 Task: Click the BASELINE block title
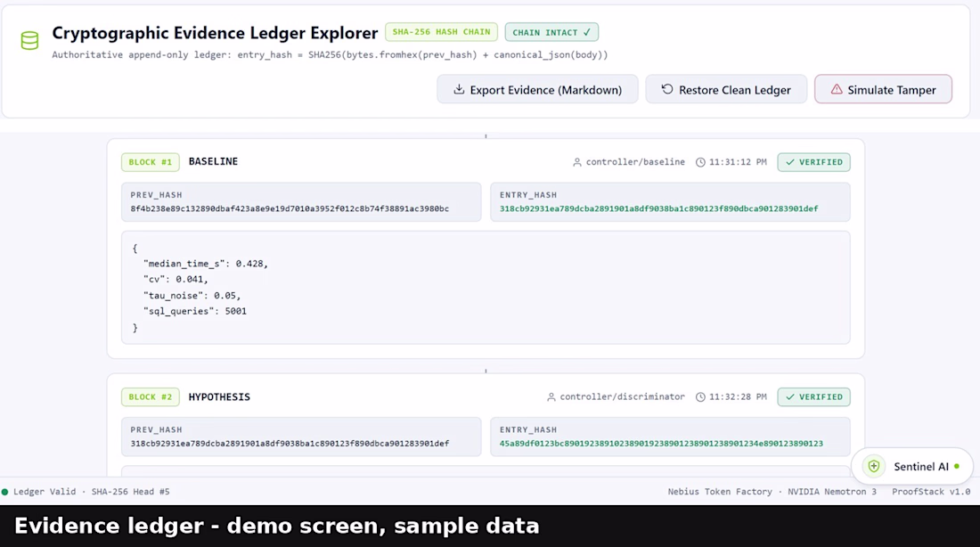[x=213, y=161]
